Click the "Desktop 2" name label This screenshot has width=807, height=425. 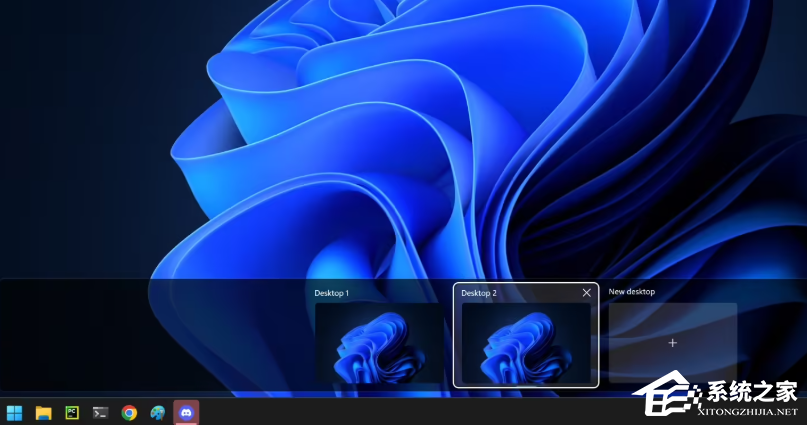(x=479, y=293)
